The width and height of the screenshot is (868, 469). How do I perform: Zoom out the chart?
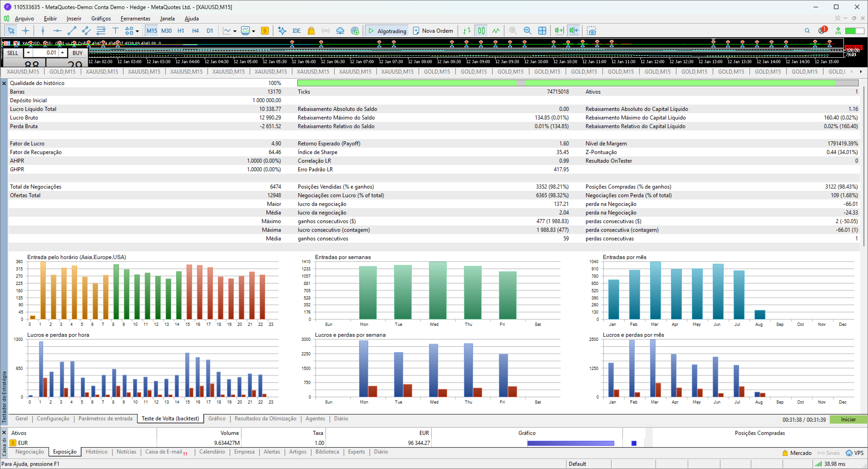pos(528,31)
